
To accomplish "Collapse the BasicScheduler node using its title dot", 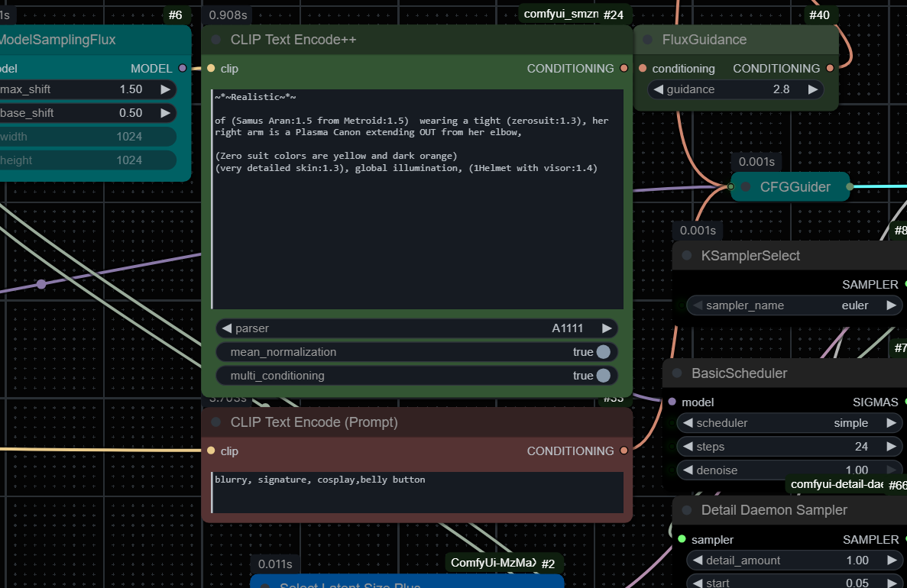I will click(677, 373).
